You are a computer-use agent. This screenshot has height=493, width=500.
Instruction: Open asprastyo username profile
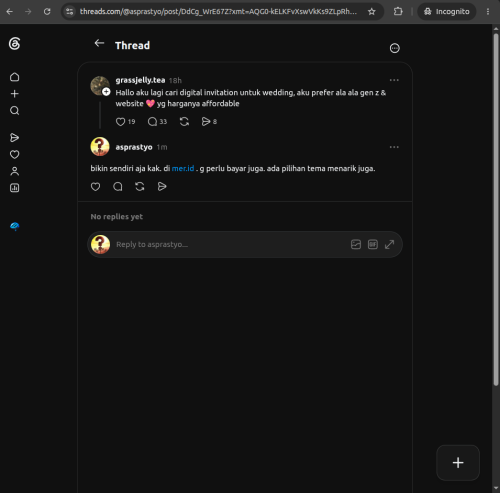(134, 147)
